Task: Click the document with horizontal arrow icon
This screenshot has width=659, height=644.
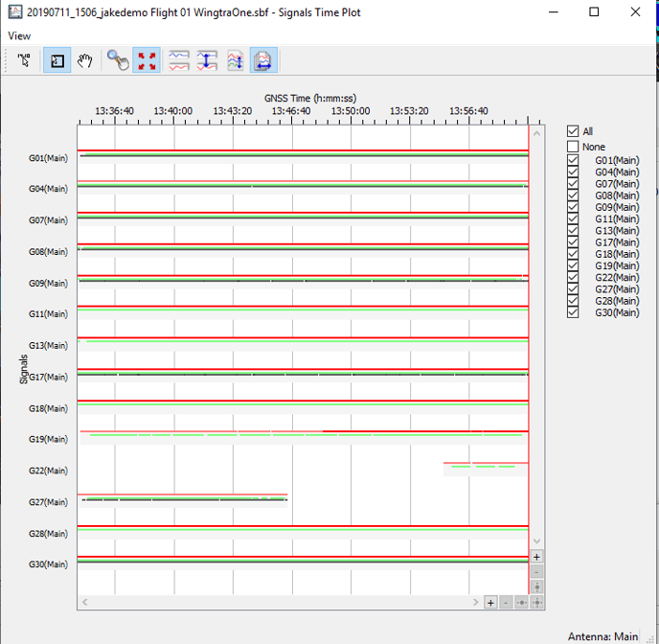Action: click(263, 61)
